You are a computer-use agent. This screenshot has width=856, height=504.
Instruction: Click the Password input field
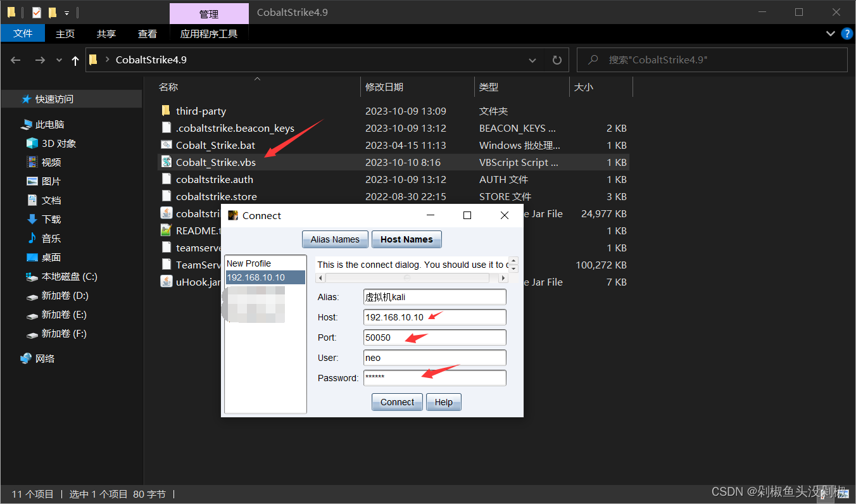pos(435,378)
